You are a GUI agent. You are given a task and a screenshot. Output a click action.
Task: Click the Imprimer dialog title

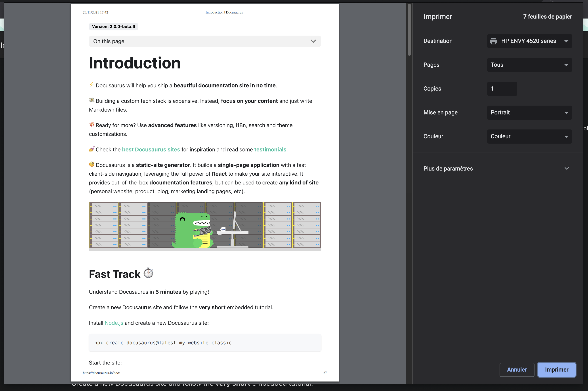tap(437, 17)
